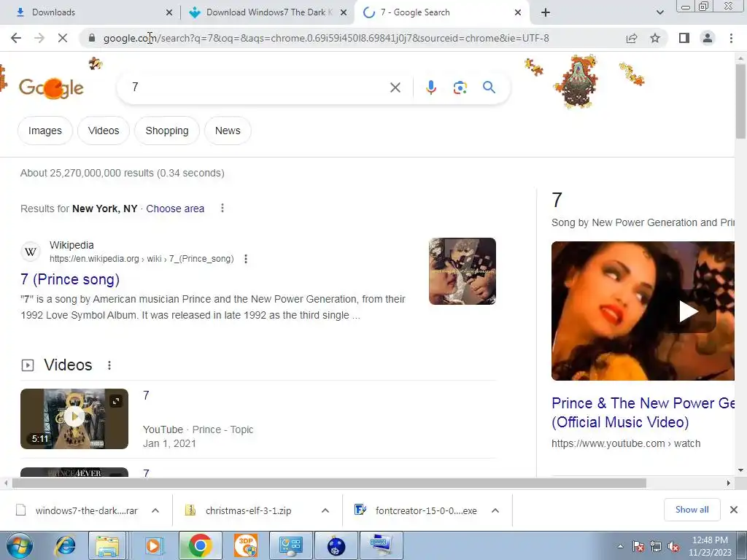Open Videos section options menu
The height and width of the screenshot is (560, 747).
pyautogui.click(x=109, y=365)
